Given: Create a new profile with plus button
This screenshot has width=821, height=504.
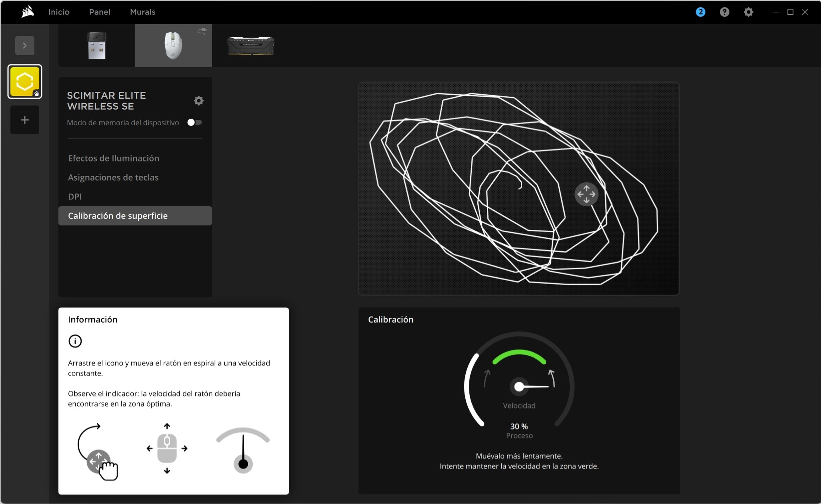Looking at the screenshot, I should coord(24,120).
